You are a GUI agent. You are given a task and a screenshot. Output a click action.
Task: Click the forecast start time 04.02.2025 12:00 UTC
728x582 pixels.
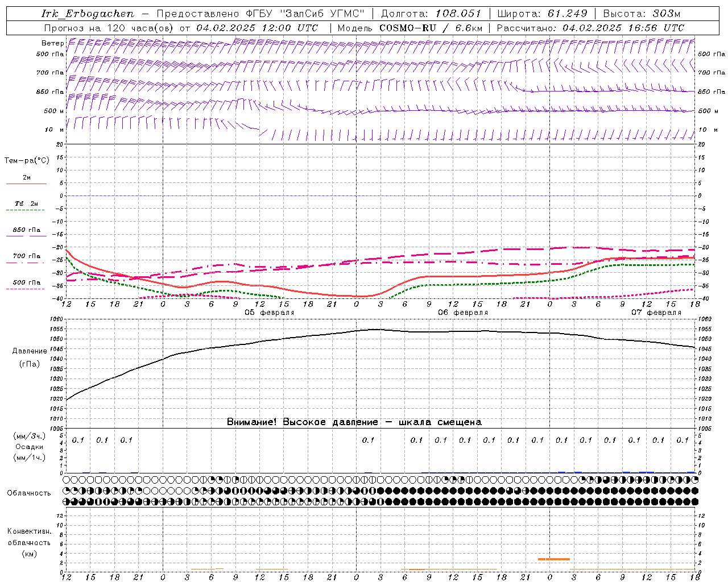[257, 28]
